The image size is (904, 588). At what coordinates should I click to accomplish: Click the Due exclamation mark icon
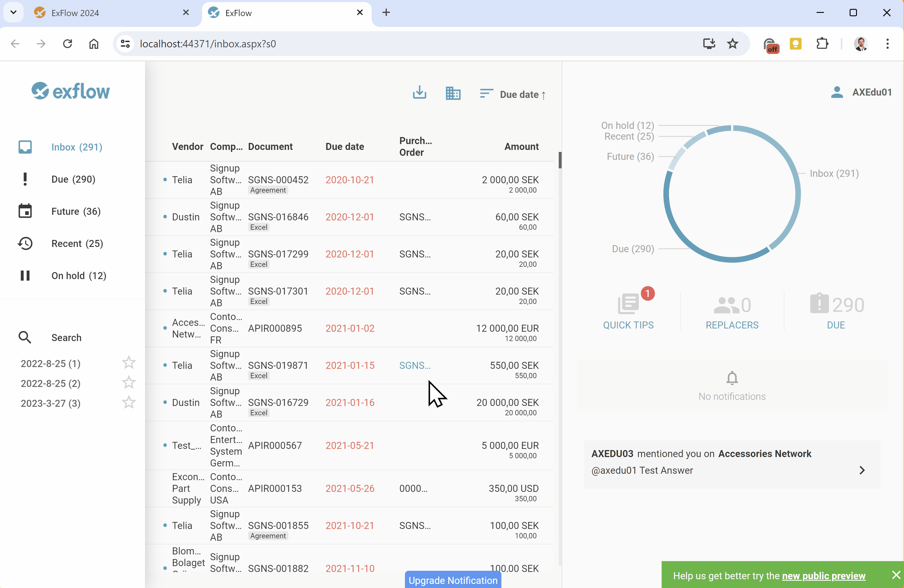25,179
